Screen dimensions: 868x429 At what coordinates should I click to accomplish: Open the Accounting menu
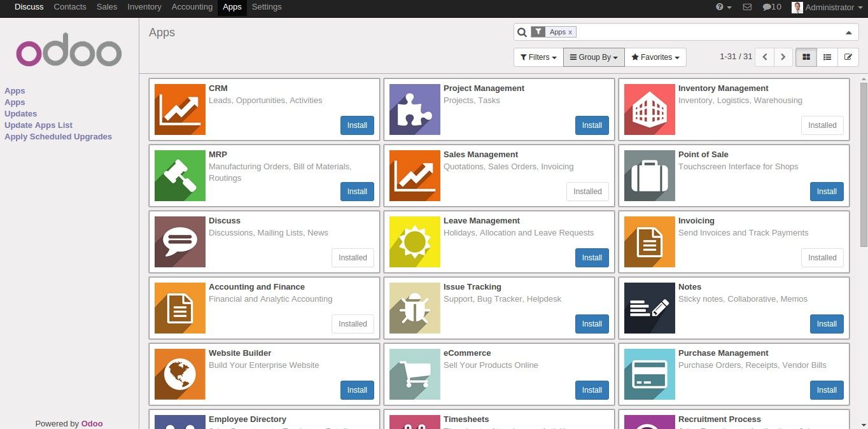click(x=192, y=7)
